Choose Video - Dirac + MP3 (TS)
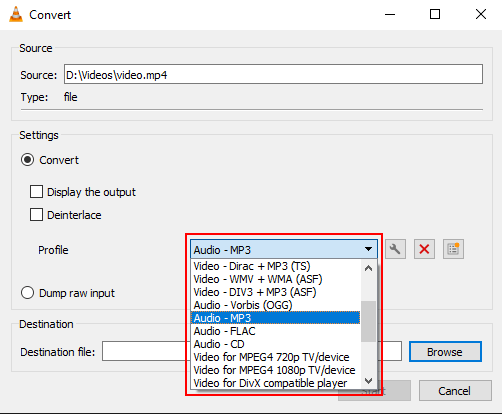The width and height of the screenshot is (502, 414). 275,266
